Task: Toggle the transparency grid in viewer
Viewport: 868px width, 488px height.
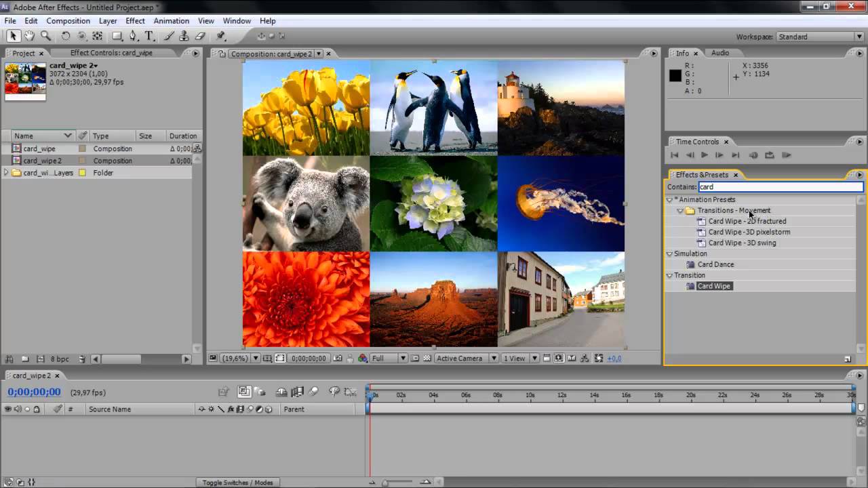Action: (427, 358)
